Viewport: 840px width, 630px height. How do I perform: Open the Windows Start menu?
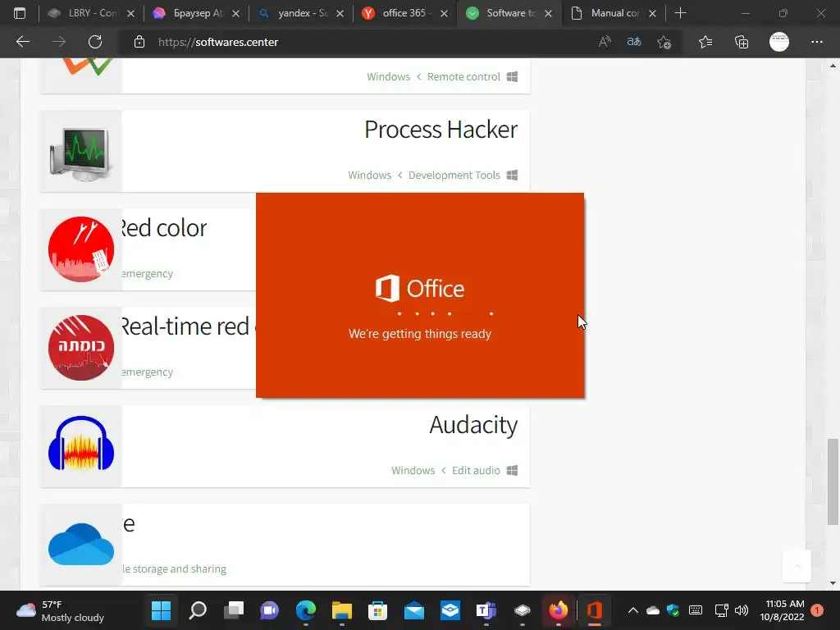click(x=161, y=610)
